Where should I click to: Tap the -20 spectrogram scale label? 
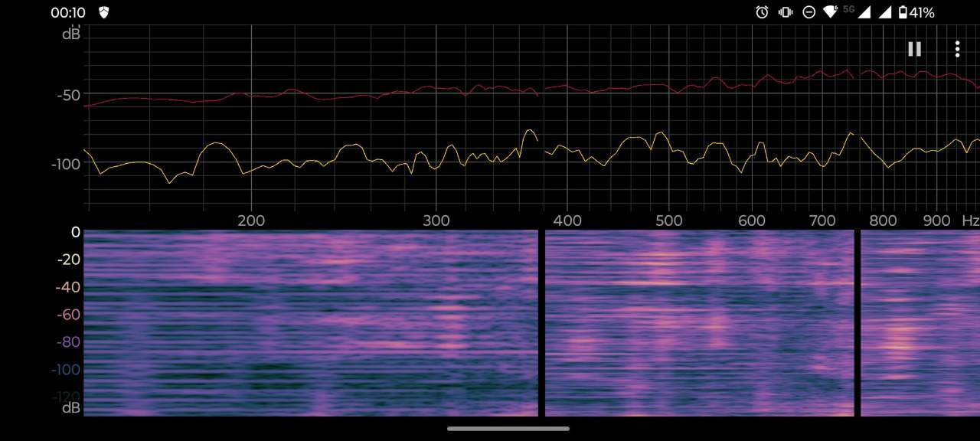pyautogui.click(x=69, y=260)
